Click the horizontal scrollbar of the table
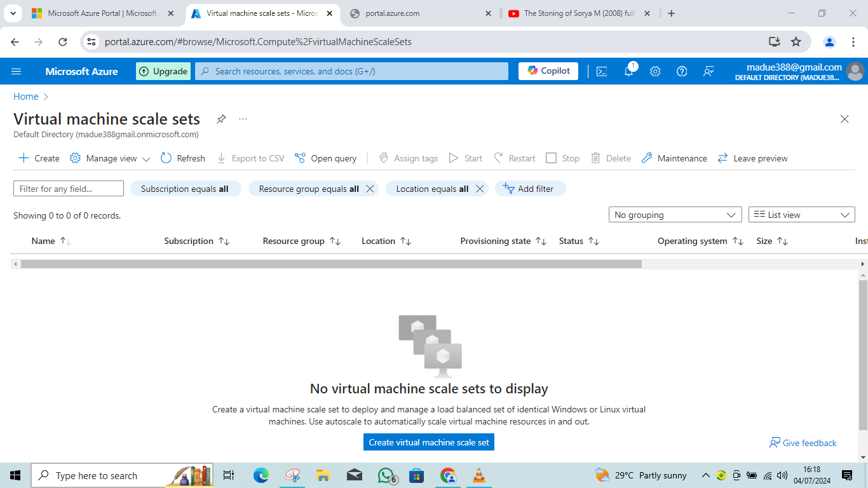 tap(331, 264)
